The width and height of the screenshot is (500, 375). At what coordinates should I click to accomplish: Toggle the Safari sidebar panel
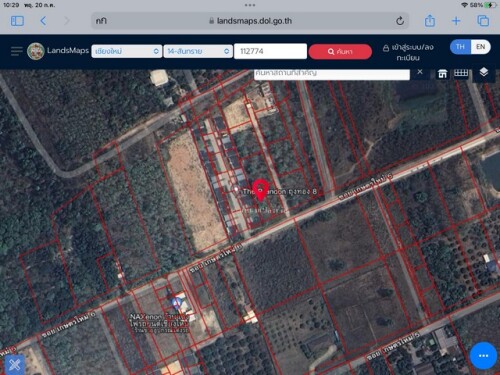(17, 21)
